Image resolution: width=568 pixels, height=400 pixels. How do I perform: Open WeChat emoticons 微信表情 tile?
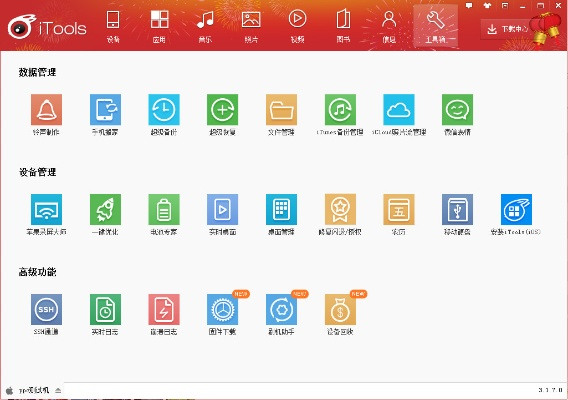pos(458,110)
